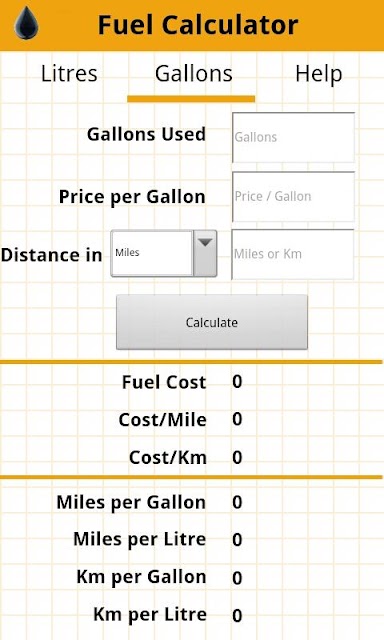Select the Miles unit combo box
This screenshot has width=384, height=640.
click(164, 253)
